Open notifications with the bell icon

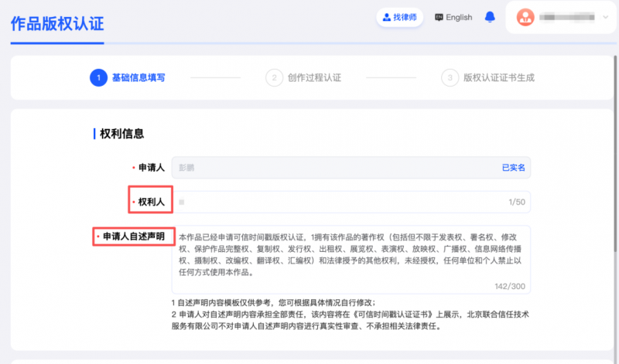pyautogui.click(x=489, y=17)
